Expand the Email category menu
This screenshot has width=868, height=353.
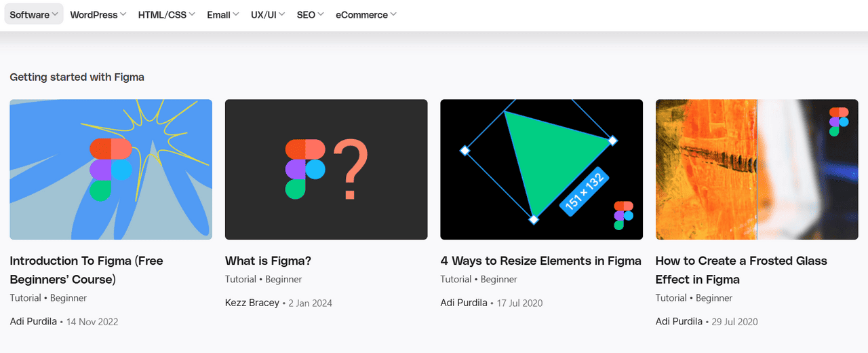[x=223, y=14]
